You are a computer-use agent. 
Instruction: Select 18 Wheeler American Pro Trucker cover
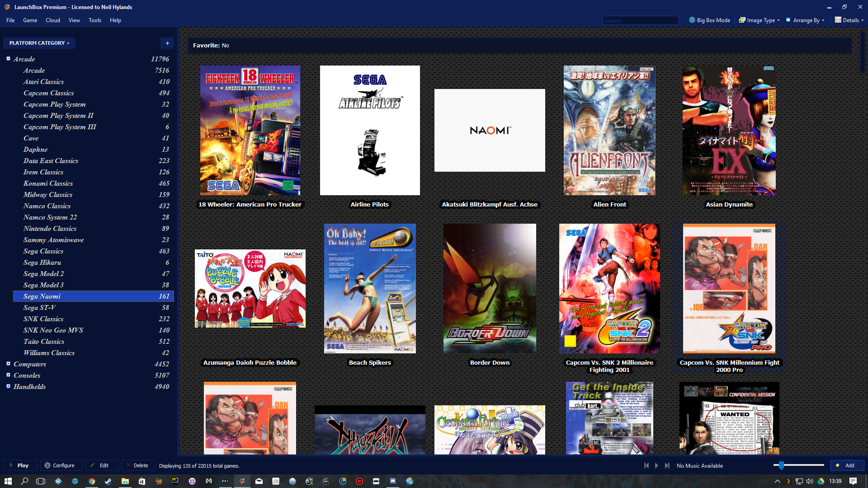click(250, 130)
